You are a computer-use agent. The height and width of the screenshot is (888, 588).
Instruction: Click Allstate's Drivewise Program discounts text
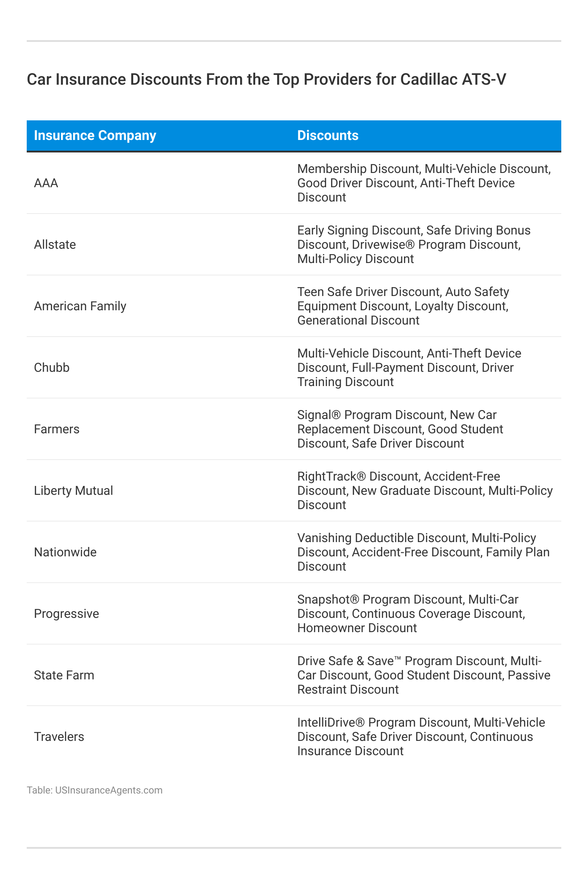pyautogui.click(x=414, y=245)
